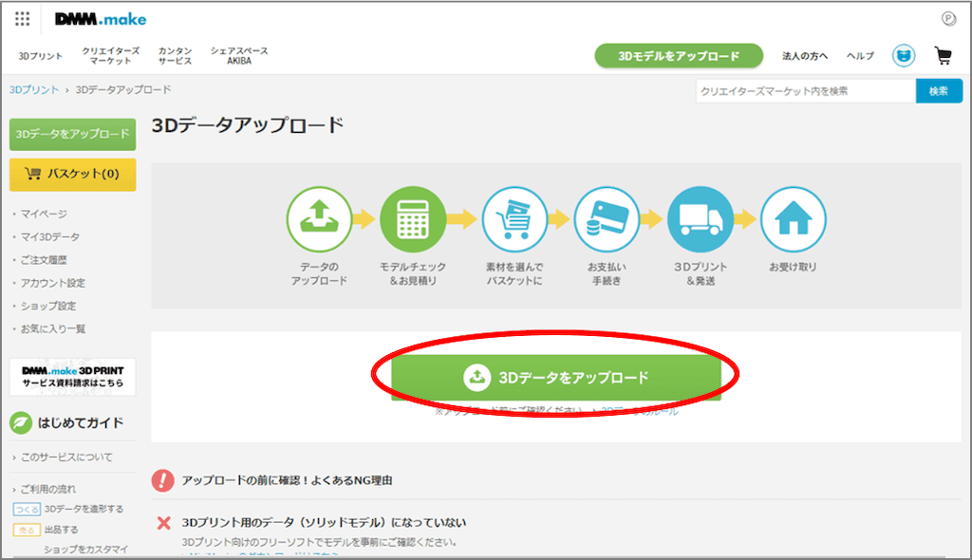Focus the クリエイターズマーケット内を検索 field
The image size is (972, 560).
805,91
